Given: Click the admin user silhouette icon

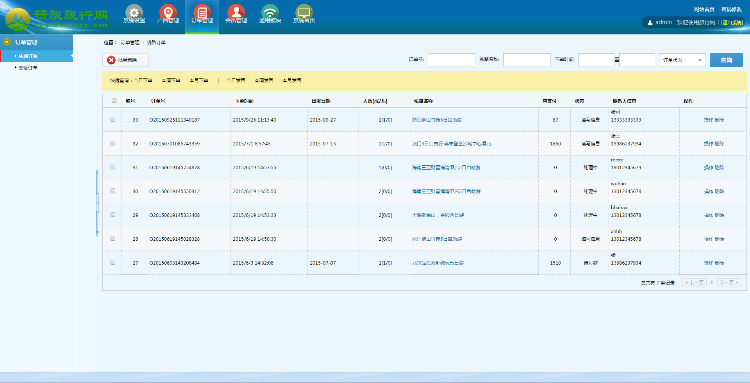Looking at the screenshot, I should coord(650,22).
